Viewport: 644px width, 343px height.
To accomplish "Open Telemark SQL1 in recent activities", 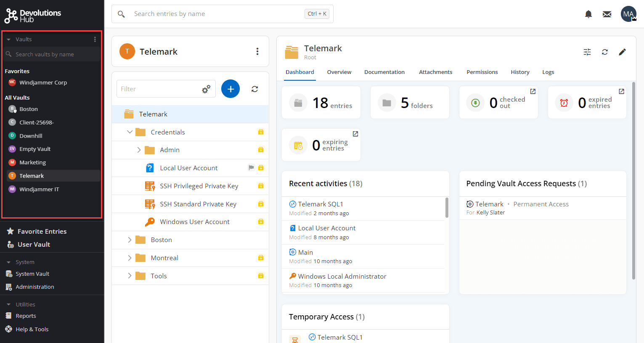I will (x=320, y=204).
